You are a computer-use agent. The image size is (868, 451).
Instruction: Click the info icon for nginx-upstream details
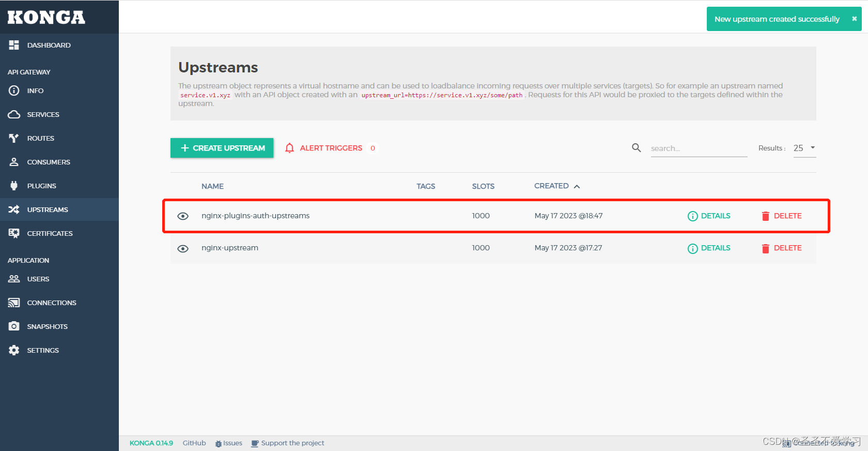click(693, 248)
